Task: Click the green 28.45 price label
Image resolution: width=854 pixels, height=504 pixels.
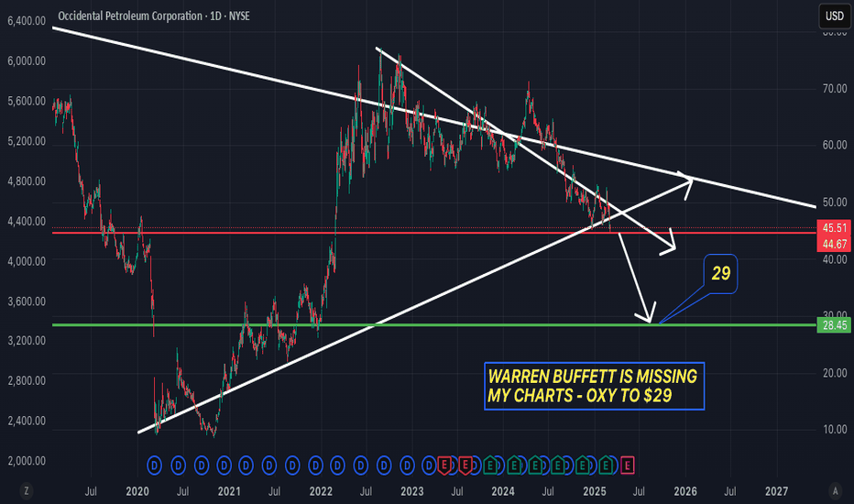Action: pos(835,325)
